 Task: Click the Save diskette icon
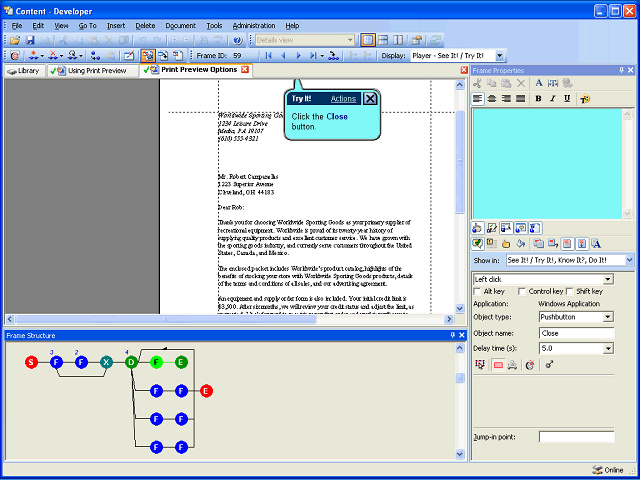(x=30, y=40)
